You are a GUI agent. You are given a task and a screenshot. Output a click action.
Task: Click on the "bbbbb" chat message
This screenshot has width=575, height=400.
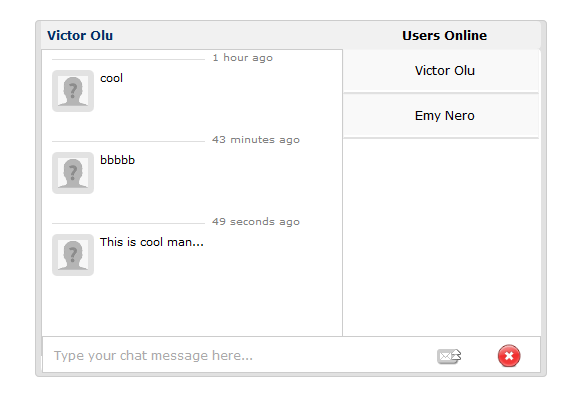pos(117,160)
